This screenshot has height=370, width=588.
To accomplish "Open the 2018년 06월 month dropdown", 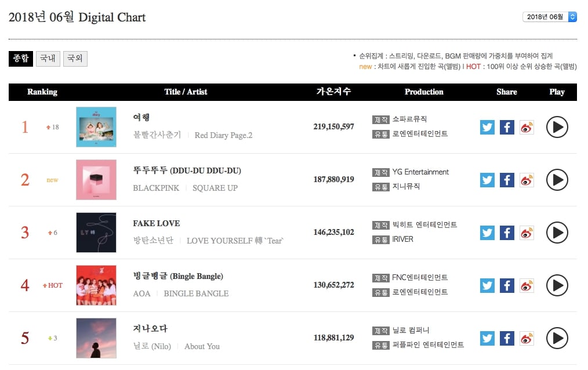I will [x=549, y=17].
